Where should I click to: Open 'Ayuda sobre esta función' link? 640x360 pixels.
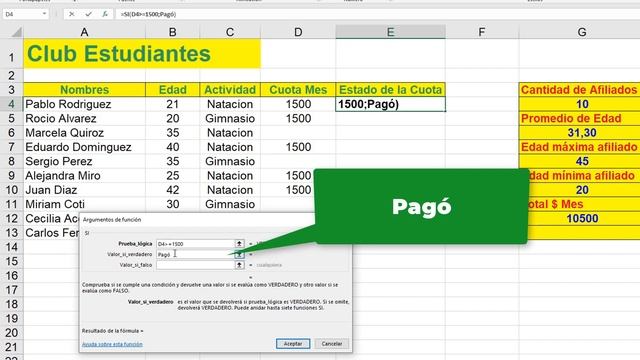(112, 344)
